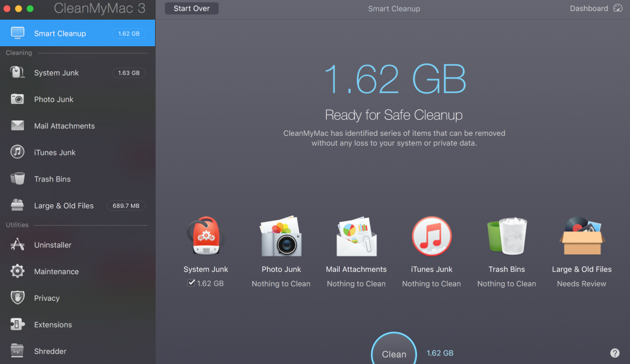Select Smart Cleanup in the sidebar
The width and height of the screenshot is (630, 364).
click(78, 33)
